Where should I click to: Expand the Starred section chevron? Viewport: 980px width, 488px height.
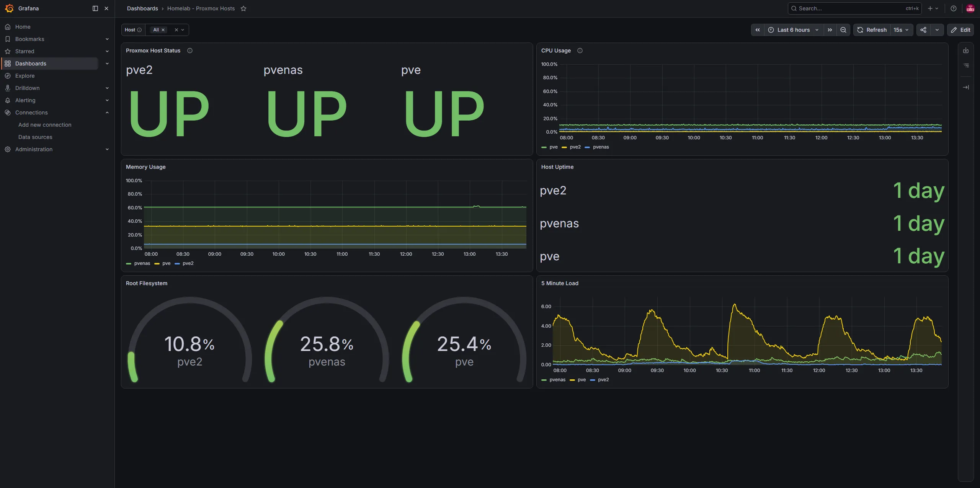tap(107, 51)
